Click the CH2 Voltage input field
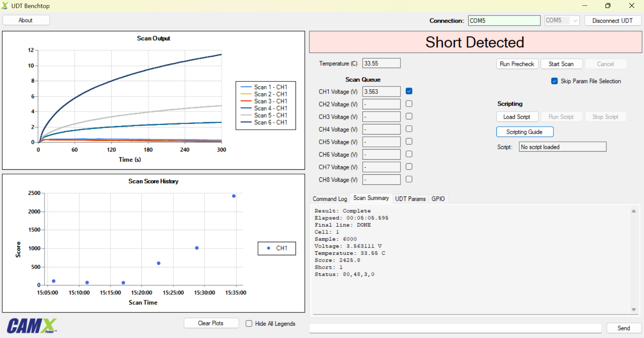 pyautogui.click(x=381, y=104)
